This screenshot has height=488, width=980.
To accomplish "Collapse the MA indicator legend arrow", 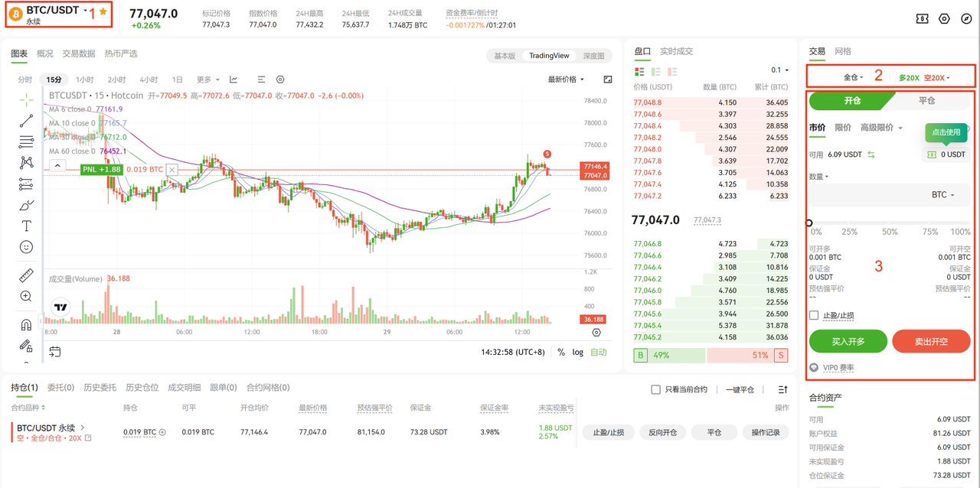I will 57,165.
